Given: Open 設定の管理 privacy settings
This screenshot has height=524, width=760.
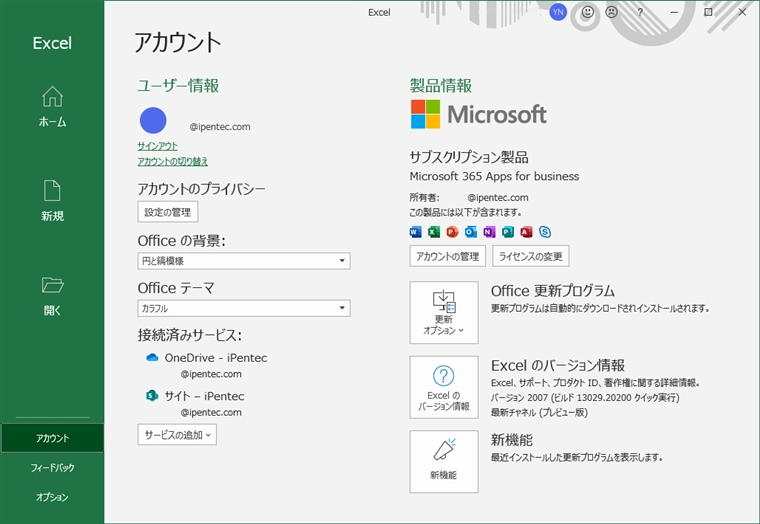Looking at the screenshot, I should pos(168,212).
